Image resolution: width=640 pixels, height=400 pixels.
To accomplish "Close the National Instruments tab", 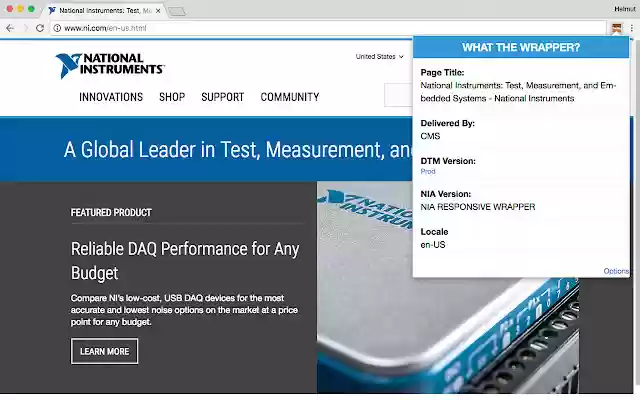I will coord(158,11).
